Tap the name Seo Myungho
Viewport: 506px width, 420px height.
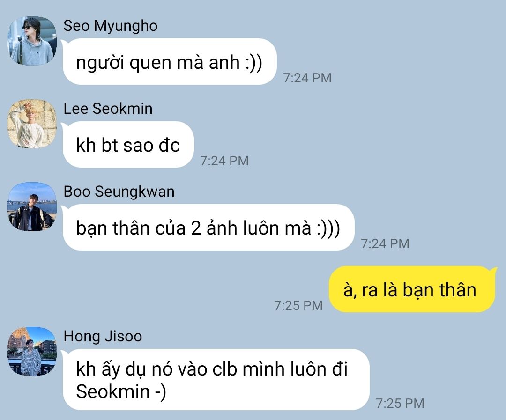click(x=111, y=26)
